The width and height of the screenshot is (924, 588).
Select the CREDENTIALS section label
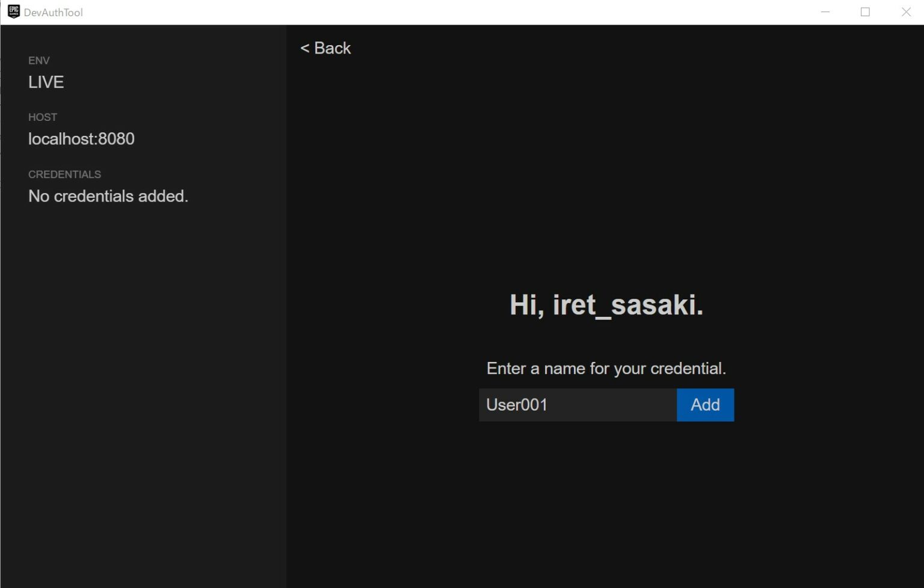tap(64, 174)
